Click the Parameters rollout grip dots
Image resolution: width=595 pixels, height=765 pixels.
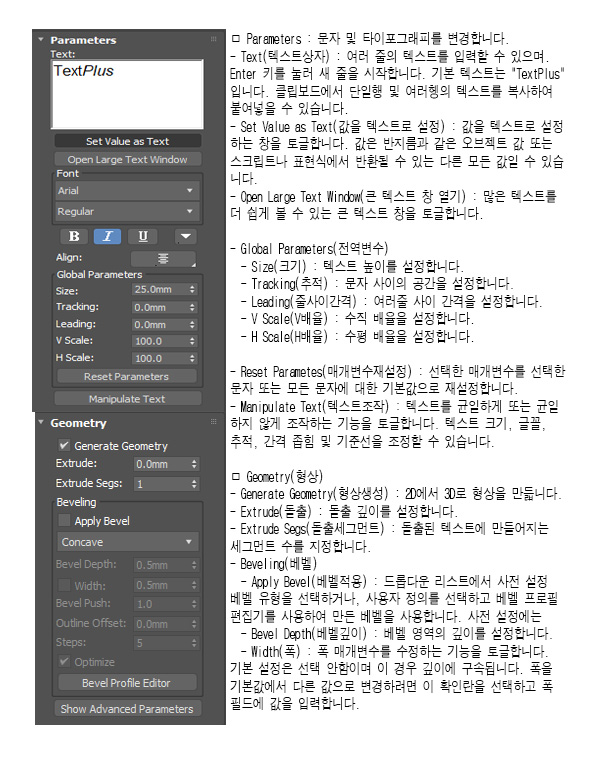213,39
